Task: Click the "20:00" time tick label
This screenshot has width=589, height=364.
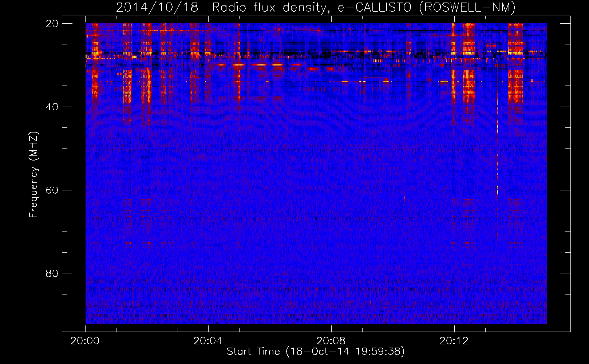Action: pos(85,341)
